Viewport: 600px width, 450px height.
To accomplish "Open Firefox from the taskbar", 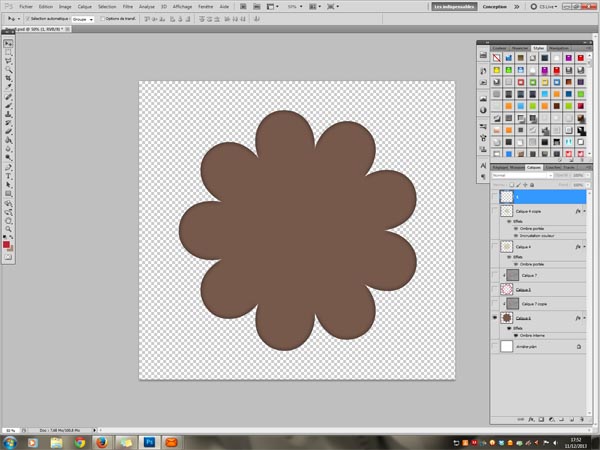I will [102, 443].
